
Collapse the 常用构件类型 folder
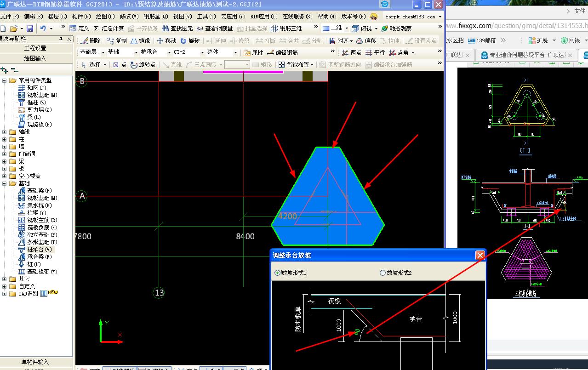tap(5, 80)
